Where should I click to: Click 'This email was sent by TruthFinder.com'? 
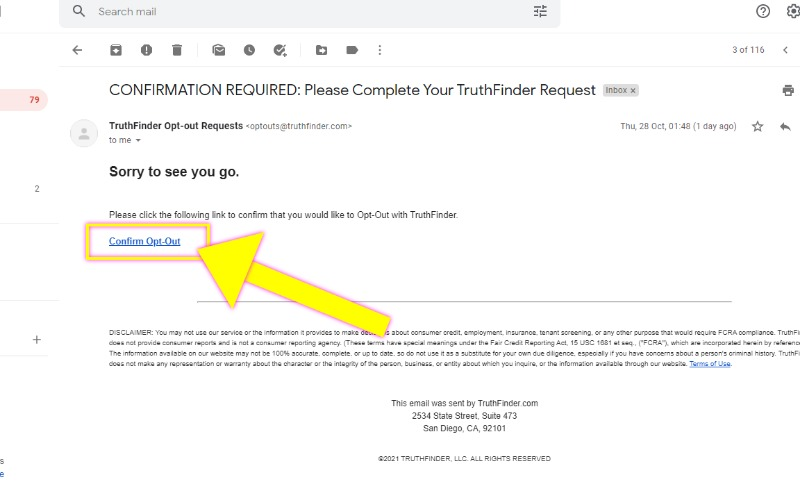464,403
